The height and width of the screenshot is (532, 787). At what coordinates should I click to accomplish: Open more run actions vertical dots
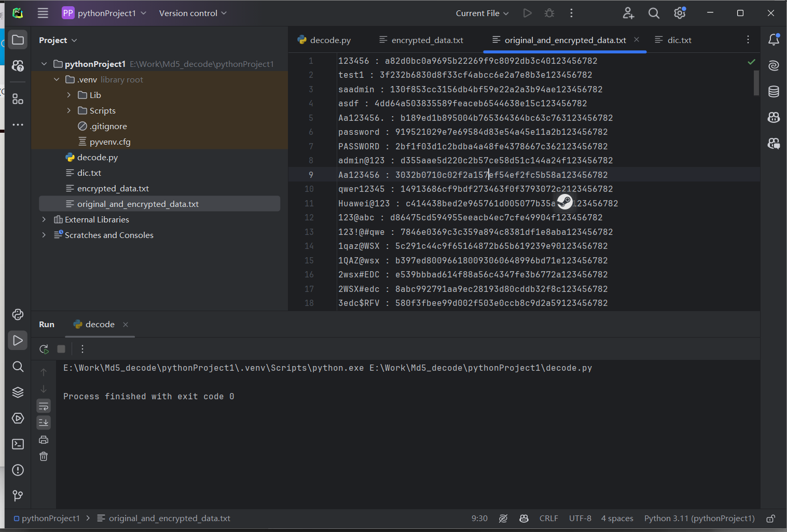pyautogui.click(x=571, y=13)
